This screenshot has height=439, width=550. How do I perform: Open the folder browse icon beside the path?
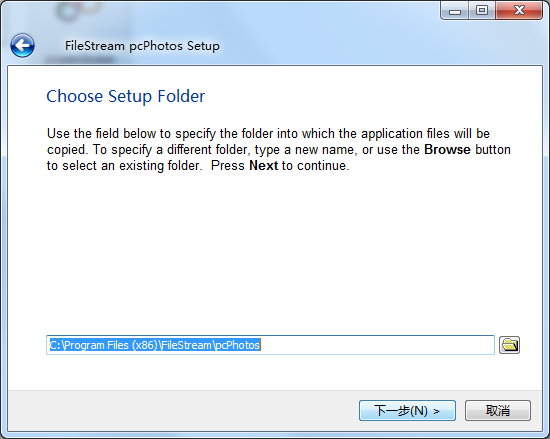[x=509, y=345]
